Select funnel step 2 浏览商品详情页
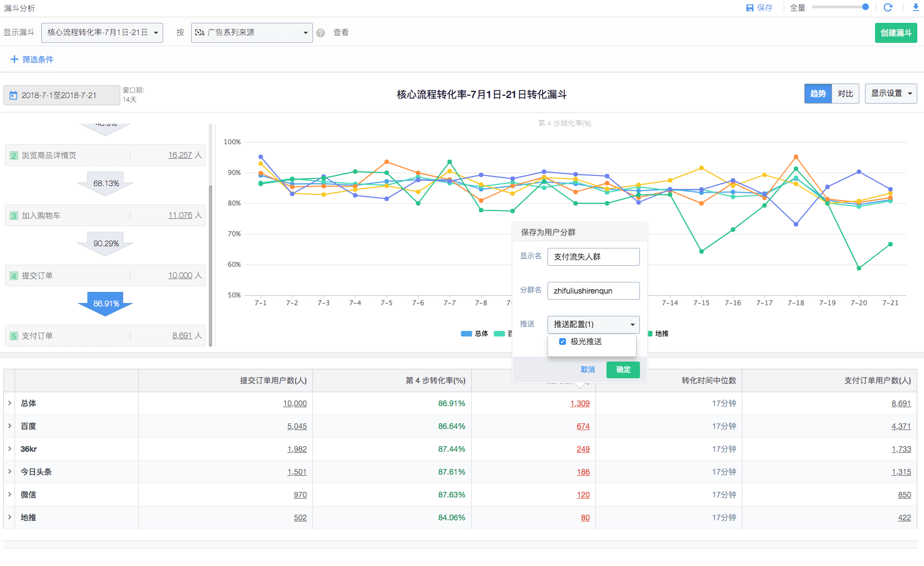The width and height of the screenshot is (924, 566). (x=105, y=155)
